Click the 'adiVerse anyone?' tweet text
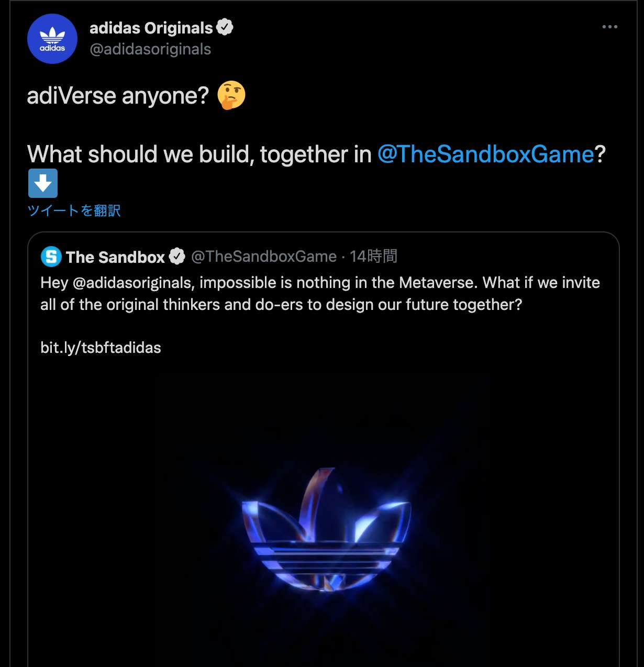Screen dimensions: 644x667 tap(118, 96)
